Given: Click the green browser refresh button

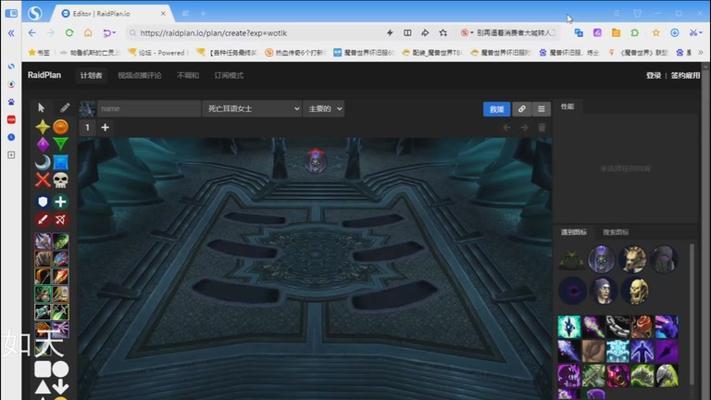Looking at the screenshot, I should [x=69, y=33].
